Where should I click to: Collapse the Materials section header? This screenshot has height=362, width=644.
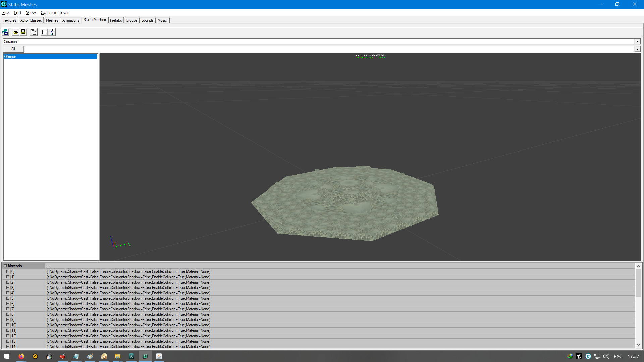tap(6, 266)
